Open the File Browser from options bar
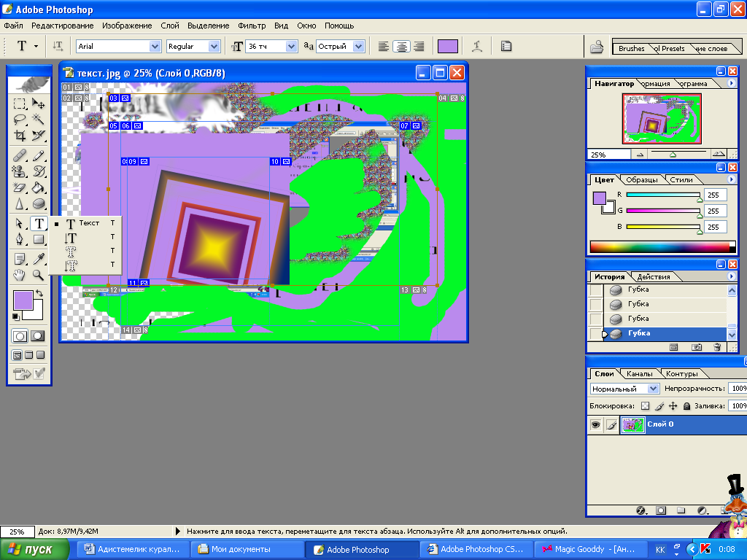Viewport: 747px width, 560px height. [x=597, y=47]
